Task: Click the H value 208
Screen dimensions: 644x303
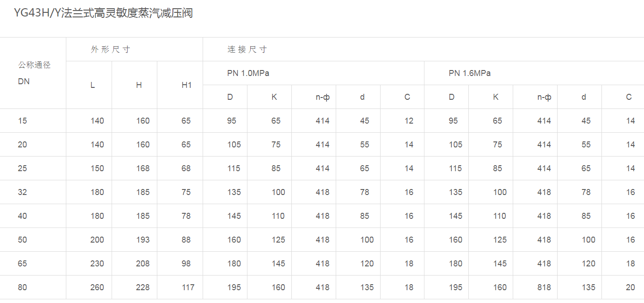Action: (x=143, y=264)
